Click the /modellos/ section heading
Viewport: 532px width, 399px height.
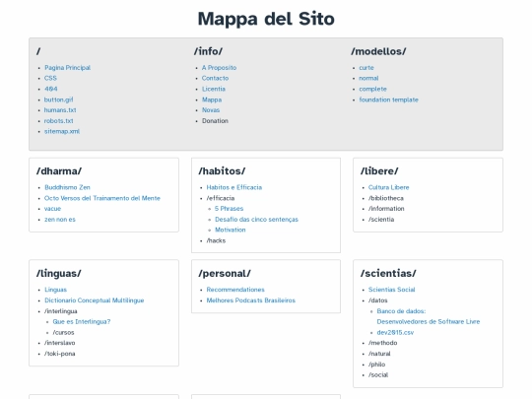pos(378,51)
